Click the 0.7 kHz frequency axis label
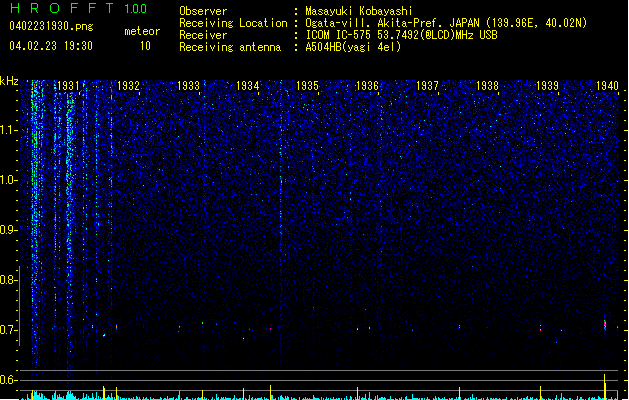629x400 pixels. pyautogui.click(x=8, y=330)
